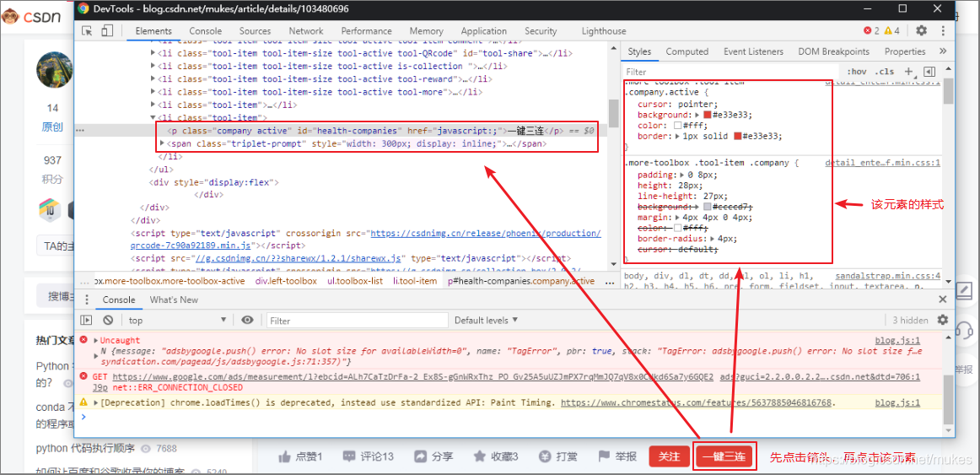Show the console sidebar
Image resolution: width=980 pixels, height=475 pixels.
[x=87, y=320]
